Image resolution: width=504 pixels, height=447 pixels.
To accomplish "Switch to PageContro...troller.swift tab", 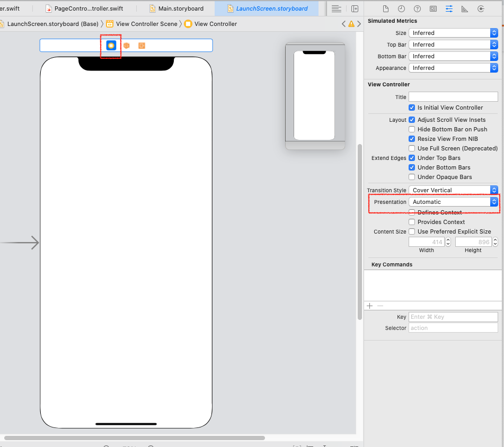I will click(84, 8).
